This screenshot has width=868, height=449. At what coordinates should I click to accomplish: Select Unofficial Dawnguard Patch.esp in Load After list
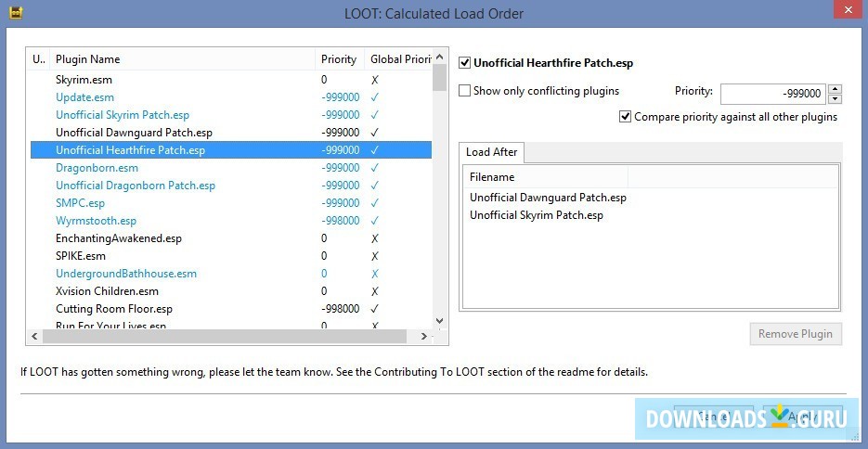[x=548, y=198]
